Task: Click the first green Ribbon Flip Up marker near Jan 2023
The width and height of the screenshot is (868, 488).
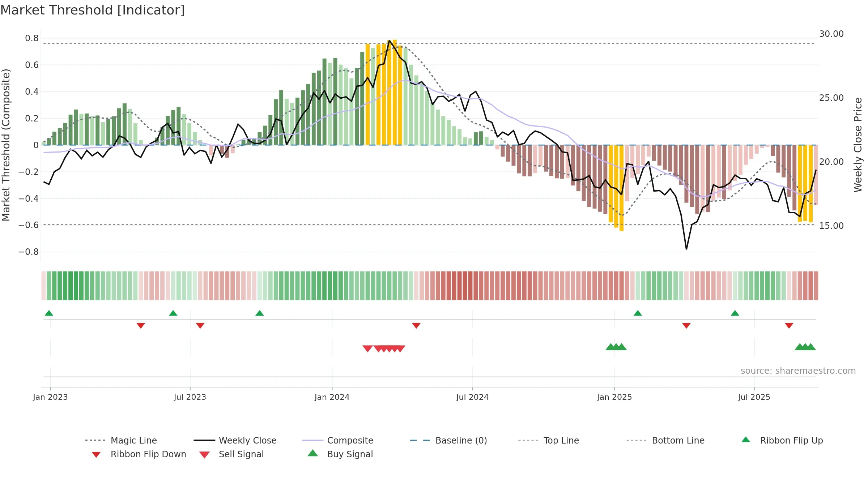Action: click(x=49, y=313)
